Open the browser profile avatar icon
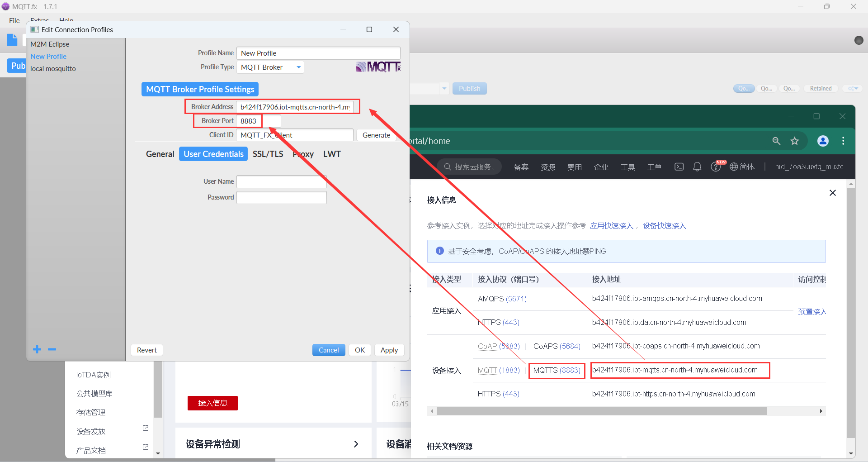Screen dimensions: 868x462 tap(823, 141)
